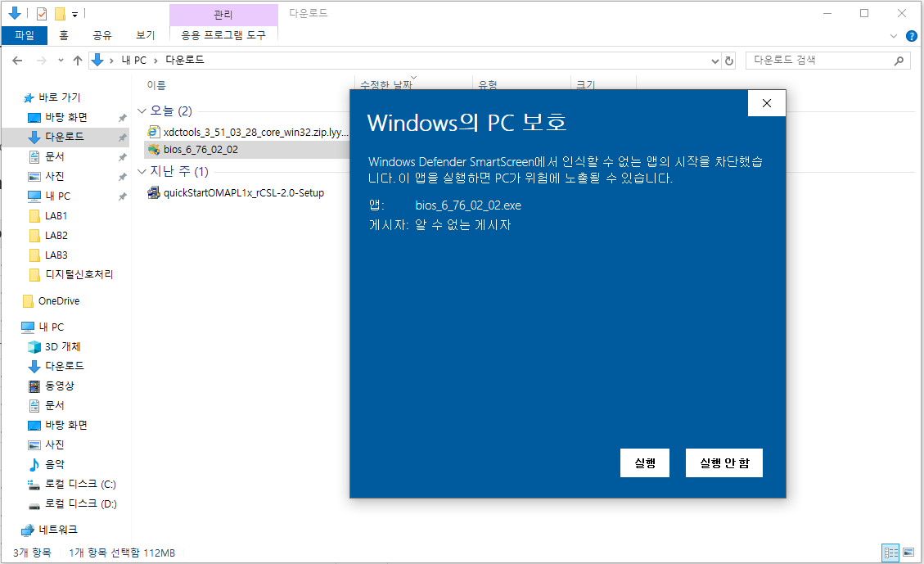The width and height of the screenshot is (924, 564).
Task: Switch to the 보기 ribbon tab
Action: (145, 35)
